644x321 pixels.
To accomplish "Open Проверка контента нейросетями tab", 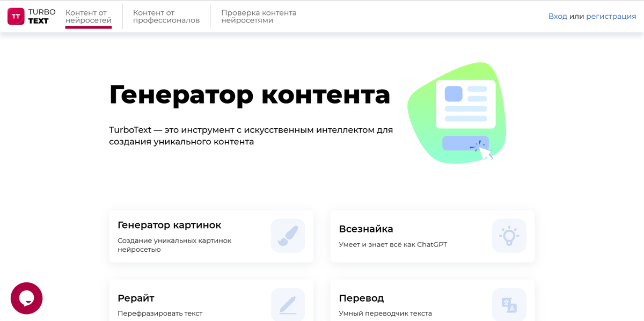I will pos(259,17).
